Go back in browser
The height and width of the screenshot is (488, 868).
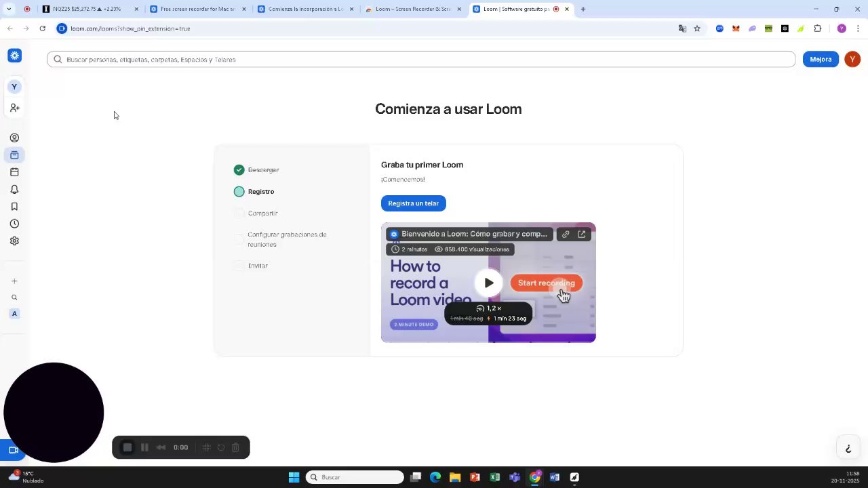9,28
